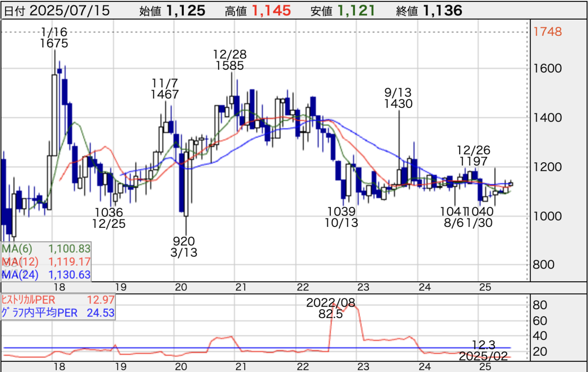Click the date value 2025/07/15

point(70,11)
